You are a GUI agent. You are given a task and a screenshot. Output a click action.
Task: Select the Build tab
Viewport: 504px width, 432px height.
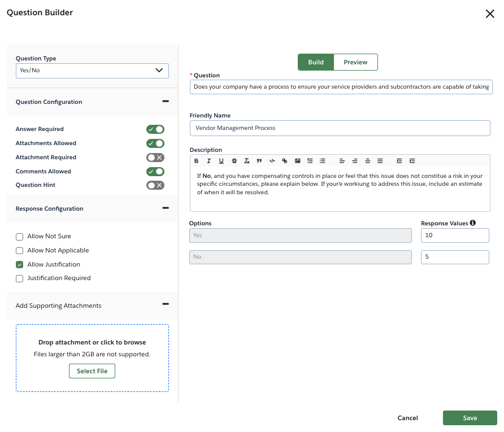[x=316, y=62]
